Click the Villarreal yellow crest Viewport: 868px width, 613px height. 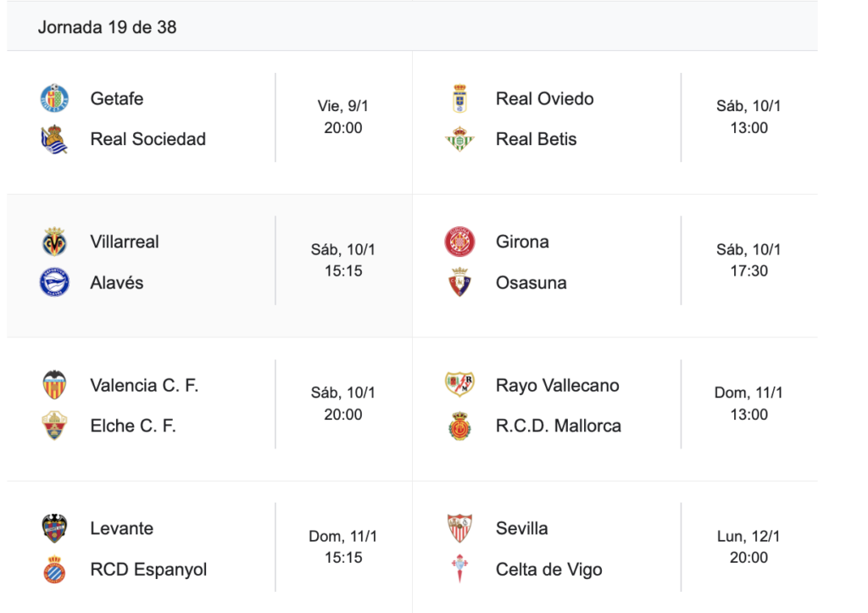[x=54, y=242]
